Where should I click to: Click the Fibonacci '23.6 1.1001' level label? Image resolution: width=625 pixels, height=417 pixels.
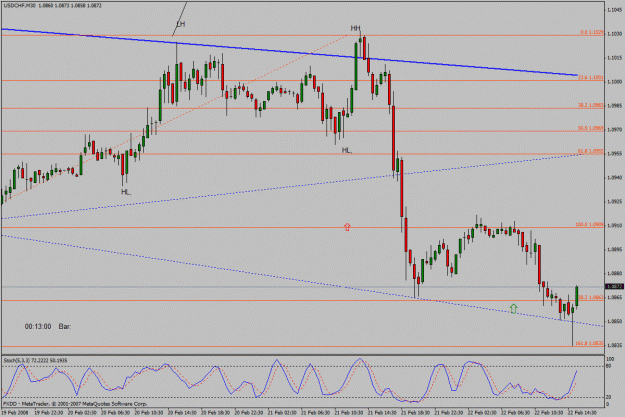591,77
